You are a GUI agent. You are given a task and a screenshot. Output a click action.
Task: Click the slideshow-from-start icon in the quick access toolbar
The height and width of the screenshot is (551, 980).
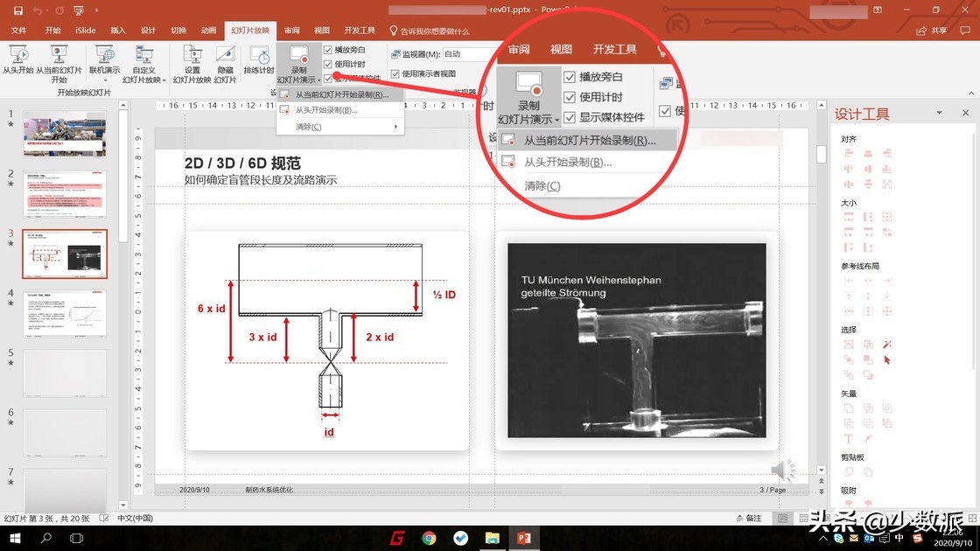pyautogui.click(x=78, y=10)
